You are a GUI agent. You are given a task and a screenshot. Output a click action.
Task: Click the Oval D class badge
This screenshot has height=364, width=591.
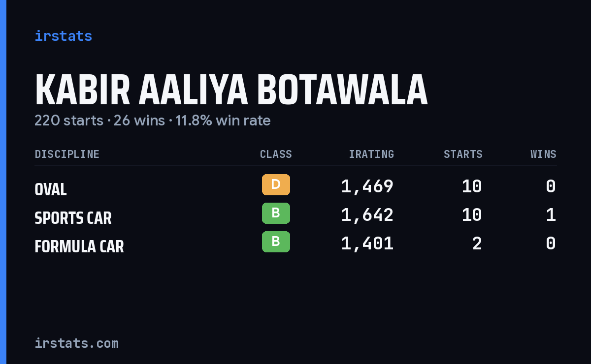point(276,184)
